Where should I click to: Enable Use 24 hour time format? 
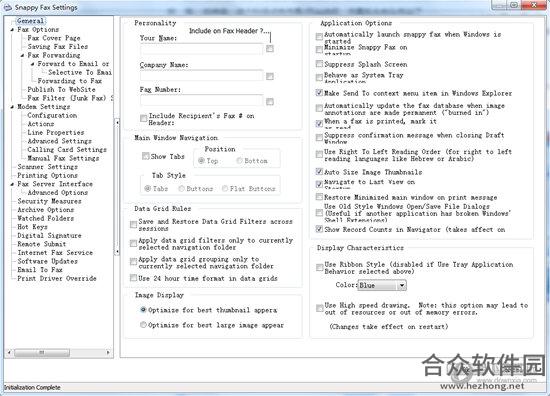tap(133, 278)
